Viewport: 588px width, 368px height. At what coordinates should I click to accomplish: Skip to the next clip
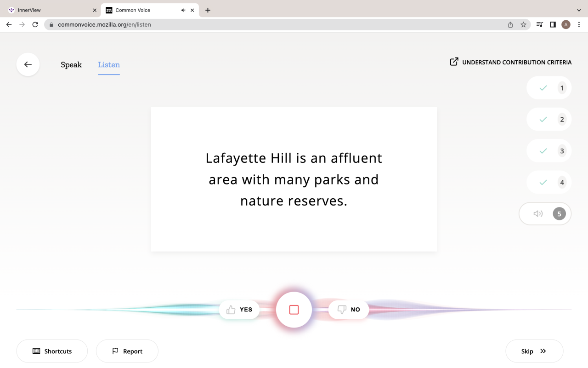[x=534, y=351]
